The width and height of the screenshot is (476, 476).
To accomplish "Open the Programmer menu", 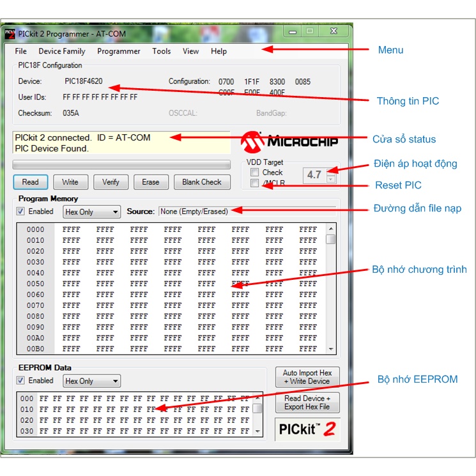I will coord(118,51).
